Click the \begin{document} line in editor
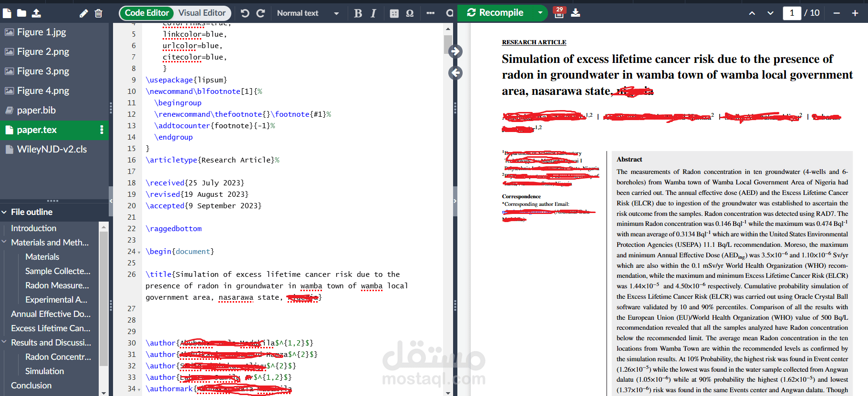The height and width of the screenshot is (396, 868). click(180, 252)
